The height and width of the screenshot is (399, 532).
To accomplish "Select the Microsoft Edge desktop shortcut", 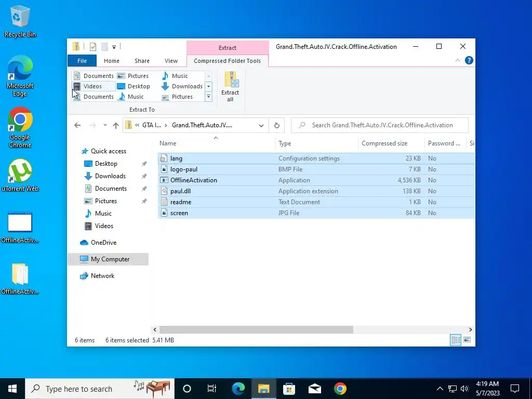I will (x=20, y=76).
